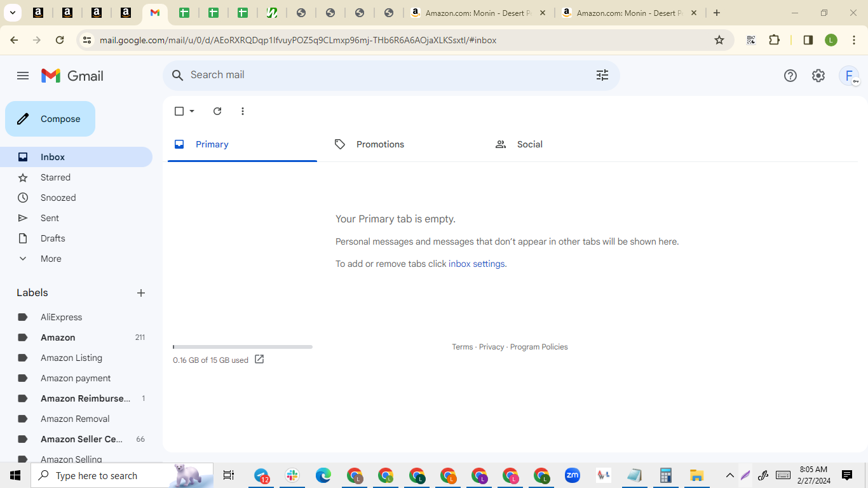The height and width of the screenshot is (488, 868).
Task: Open the inbox settings link
Action: tap(477, 264)
